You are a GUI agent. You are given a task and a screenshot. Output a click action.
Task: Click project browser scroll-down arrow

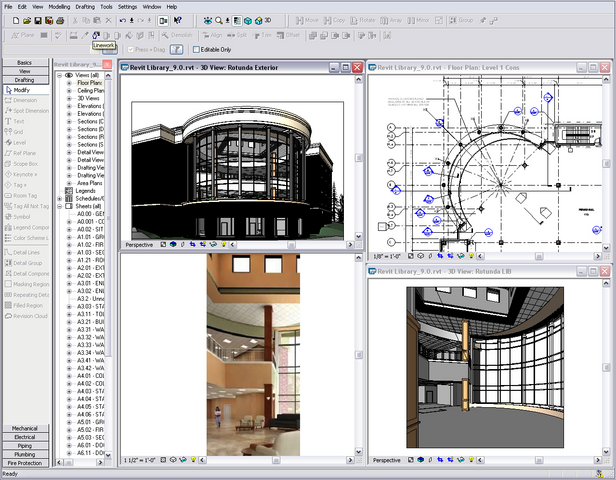pos(108,455)
